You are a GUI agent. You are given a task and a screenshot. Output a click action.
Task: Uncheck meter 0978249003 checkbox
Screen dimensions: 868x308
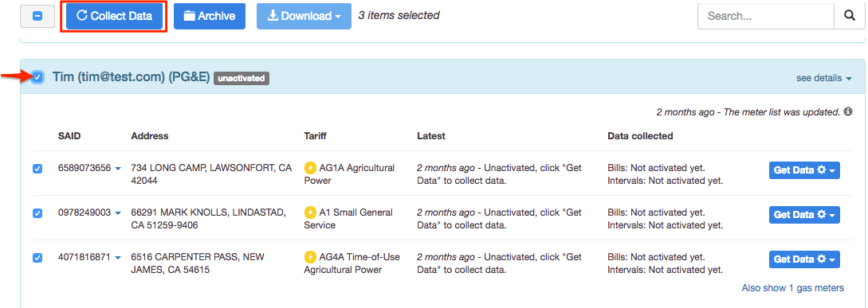tap(37, 213)
